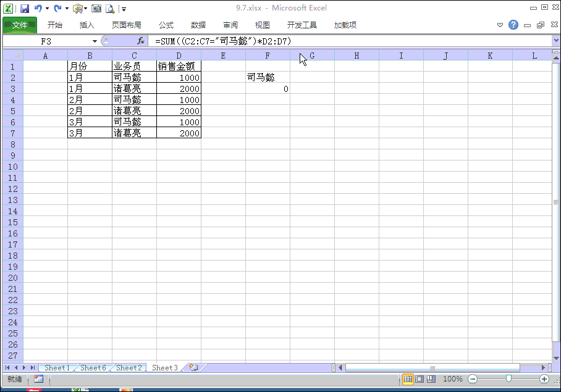Select column F header
This screenshot has height=392, width=561.
point(268,56)
